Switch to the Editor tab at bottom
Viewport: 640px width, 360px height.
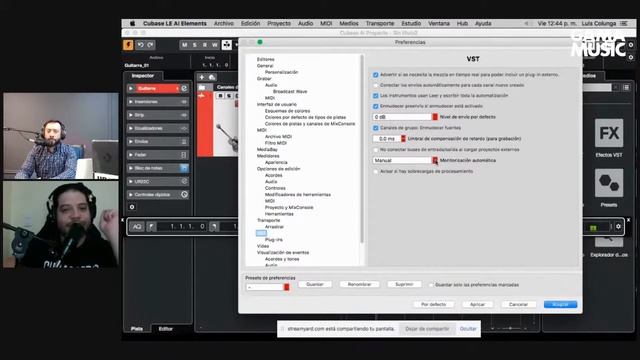pyautogui.click(x=166, y=329)
